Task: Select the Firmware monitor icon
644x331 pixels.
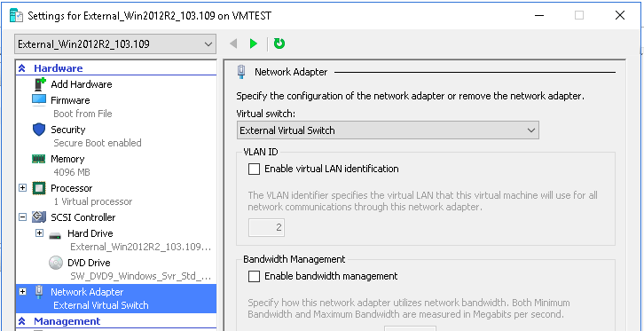Action: [39, 100]
